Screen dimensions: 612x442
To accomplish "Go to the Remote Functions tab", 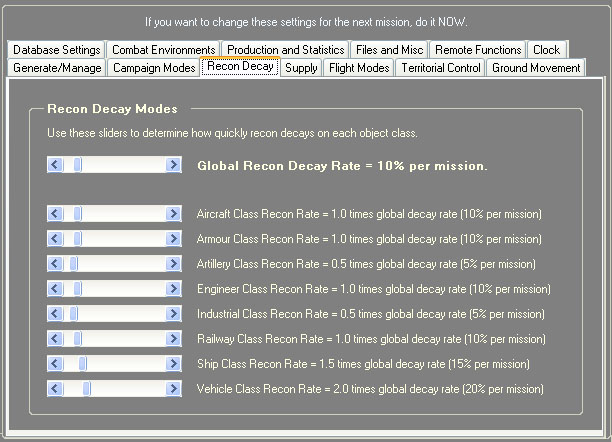I will [x=478, y=49].
